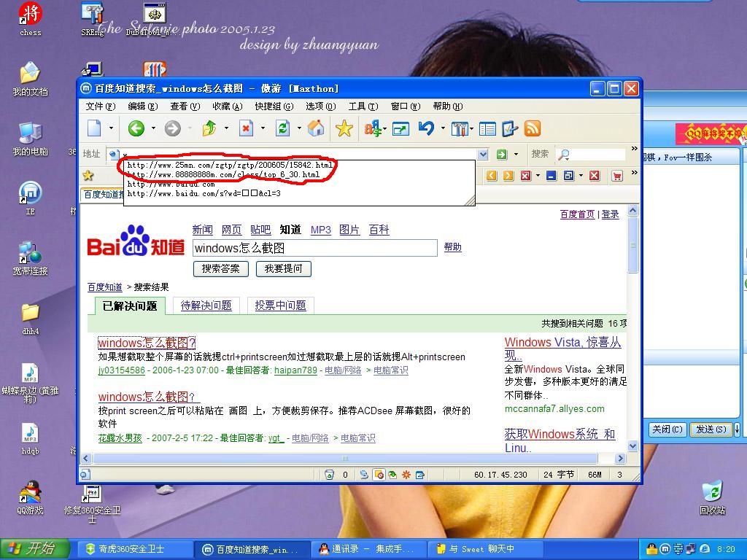The image size is (747, 560).
Task: Stop loading with the red X page icon
Action: [246, 128]
